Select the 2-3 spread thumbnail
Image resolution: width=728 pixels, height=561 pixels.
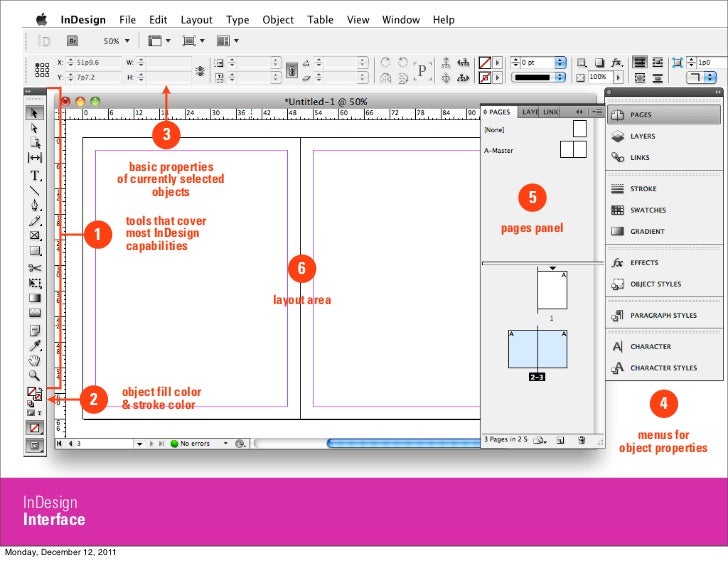pos(538,349)
